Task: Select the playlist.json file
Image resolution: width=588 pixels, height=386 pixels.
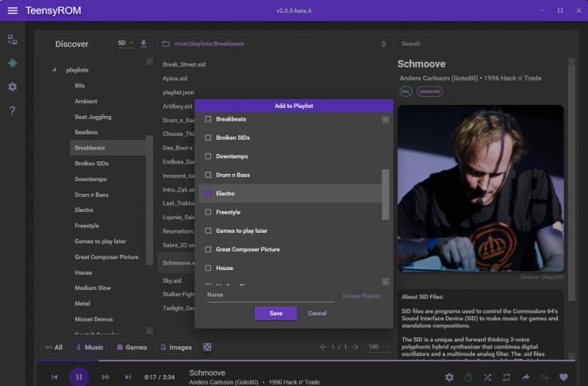Action: click(x=178, y=92)
